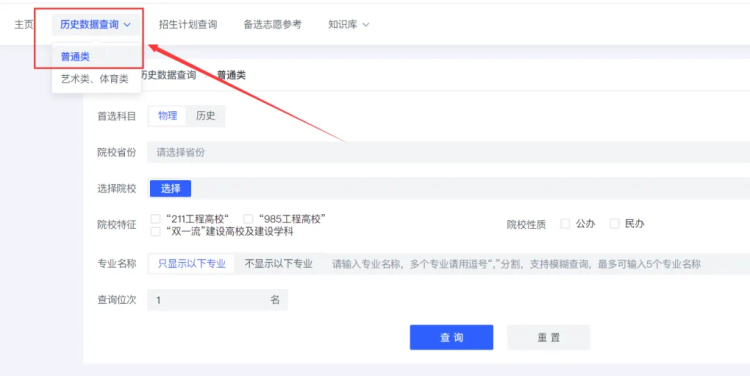Check the "211工程高校" checkbox

point(155,219)
